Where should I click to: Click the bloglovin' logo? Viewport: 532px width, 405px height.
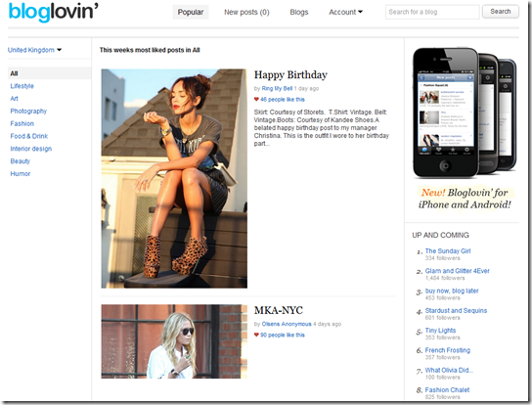(x=53, y=12)
